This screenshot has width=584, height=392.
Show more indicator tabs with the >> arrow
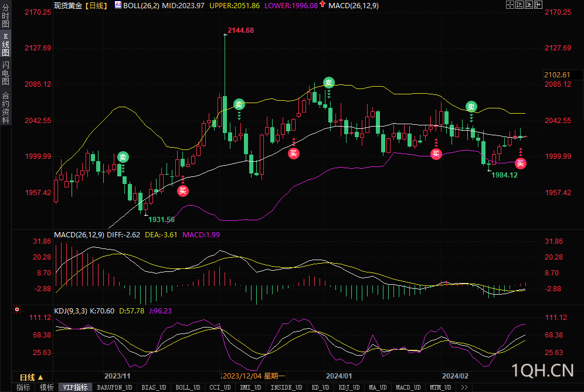(464, 387)
